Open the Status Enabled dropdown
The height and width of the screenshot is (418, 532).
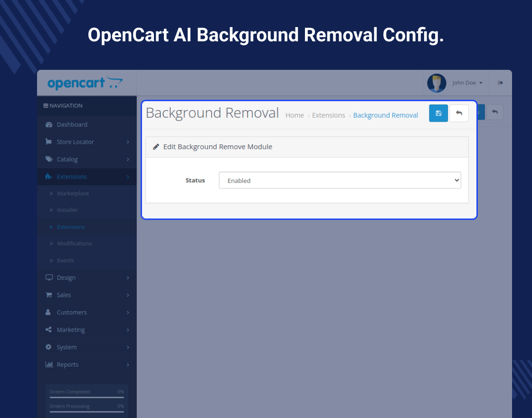(340, 180)
